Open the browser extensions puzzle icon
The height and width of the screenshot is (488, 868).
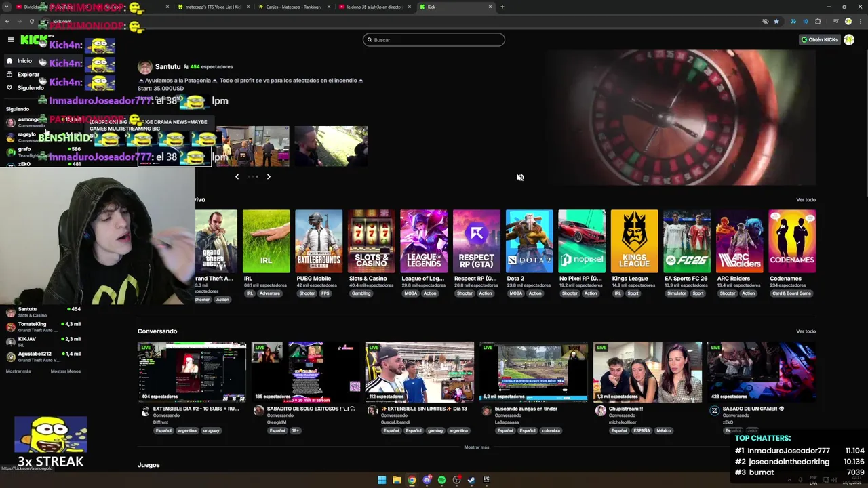[x=818, y=22]
